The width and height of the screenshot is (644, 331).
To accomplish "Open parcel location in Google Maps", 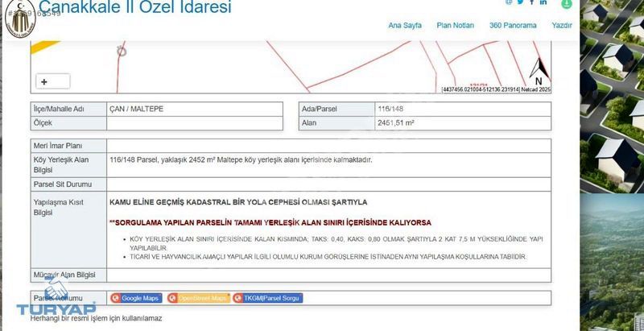I will coord(136,298).
